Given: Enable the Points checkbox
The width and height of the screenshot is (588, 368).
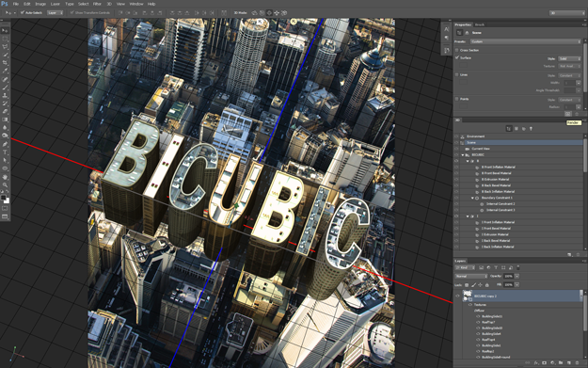Looking at the screenshot, I should [457, 99].
